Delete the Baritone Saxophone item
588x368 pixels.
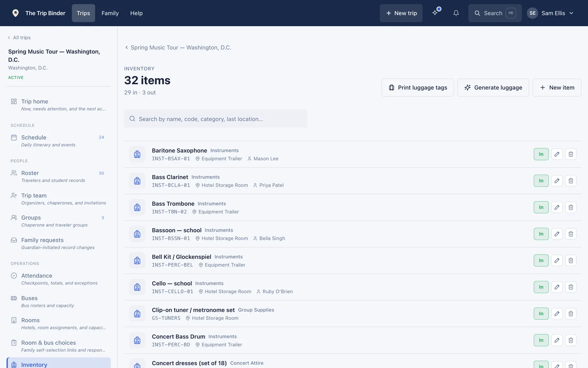point(571,154)
